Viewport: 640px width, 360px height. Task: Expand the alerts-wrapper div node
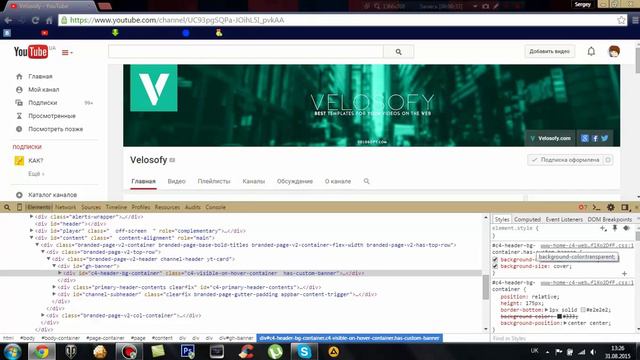point(32,217)
